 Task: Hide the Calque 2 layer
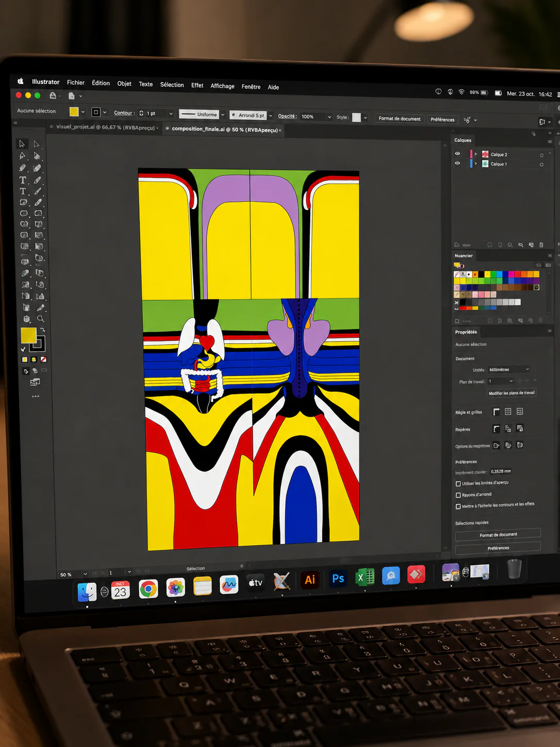pos(457,154)
